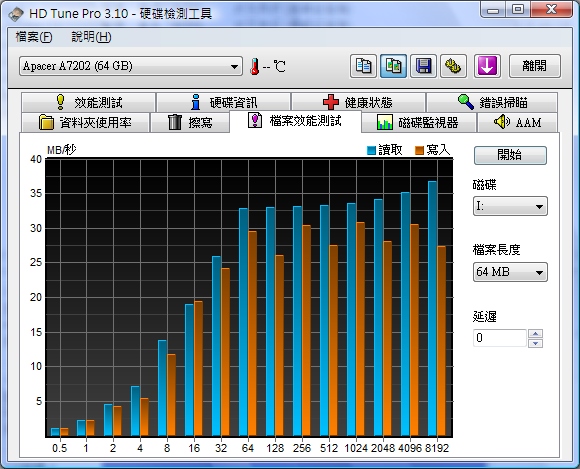This screenshot has height=469, width=580.
Task: Click the orange write bar at 1024
Action: [360, 329]
